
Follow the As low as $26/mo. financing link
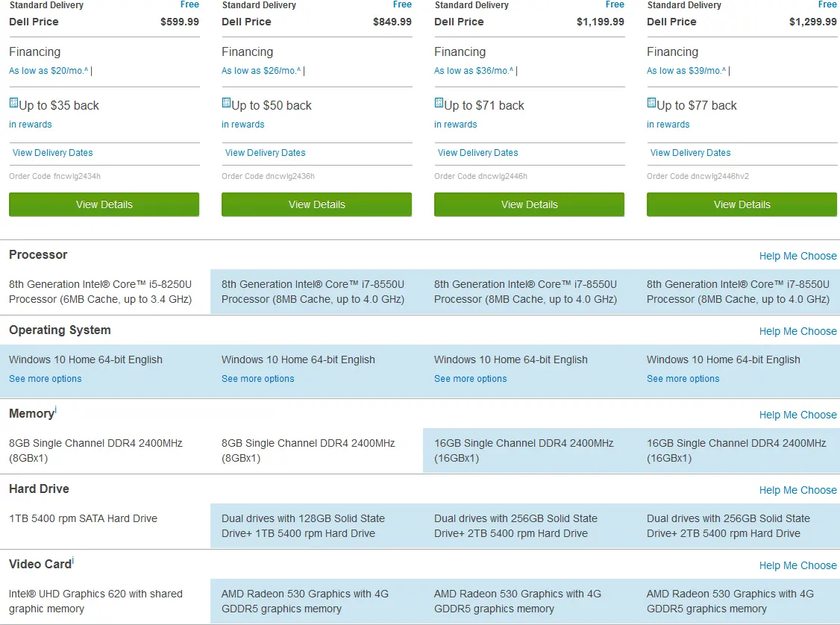point(261,71)
